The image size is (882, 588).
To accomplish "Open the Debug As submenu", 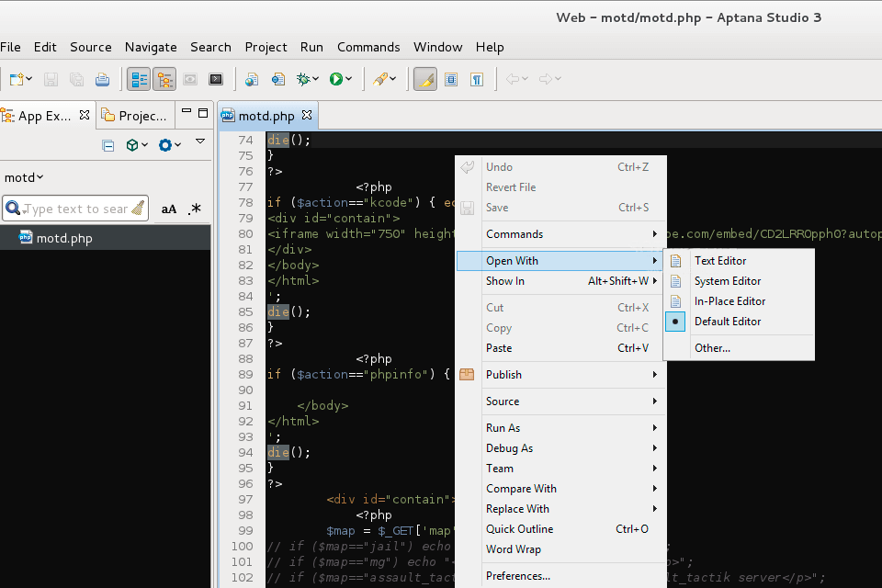I will point(561,448).
